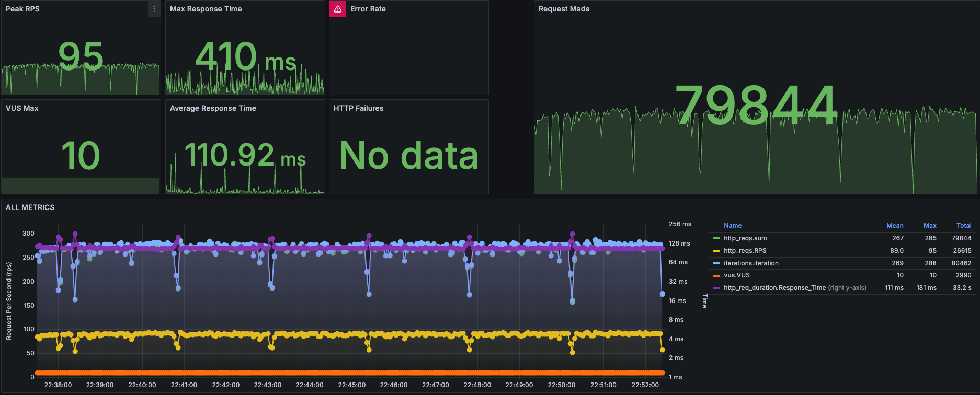Click the yellow http_reqs.RPS legend swatch

[x=716, y=251]
